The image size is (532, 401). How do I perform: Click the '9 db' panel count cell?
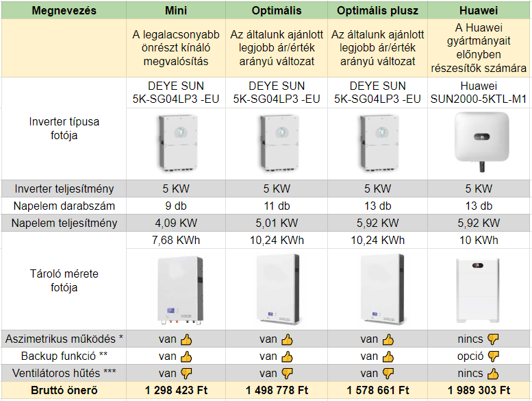click(176, 206)
